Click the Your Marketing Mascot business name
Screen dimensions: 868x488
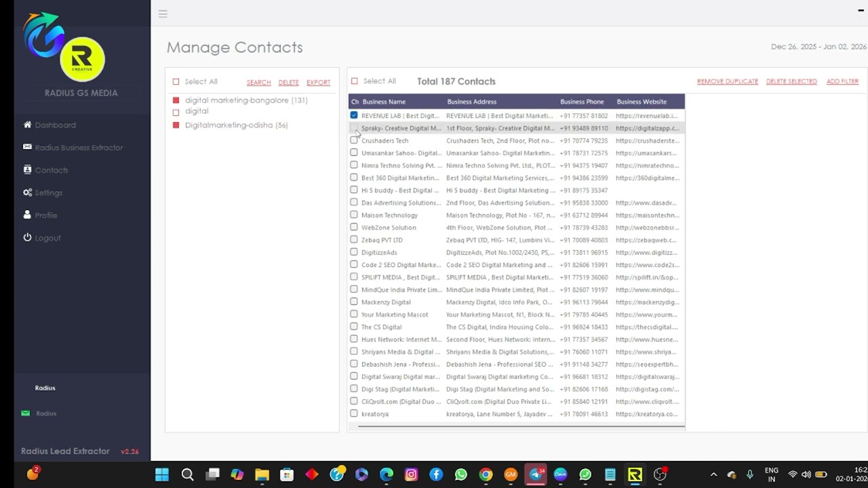click(395, 314)
